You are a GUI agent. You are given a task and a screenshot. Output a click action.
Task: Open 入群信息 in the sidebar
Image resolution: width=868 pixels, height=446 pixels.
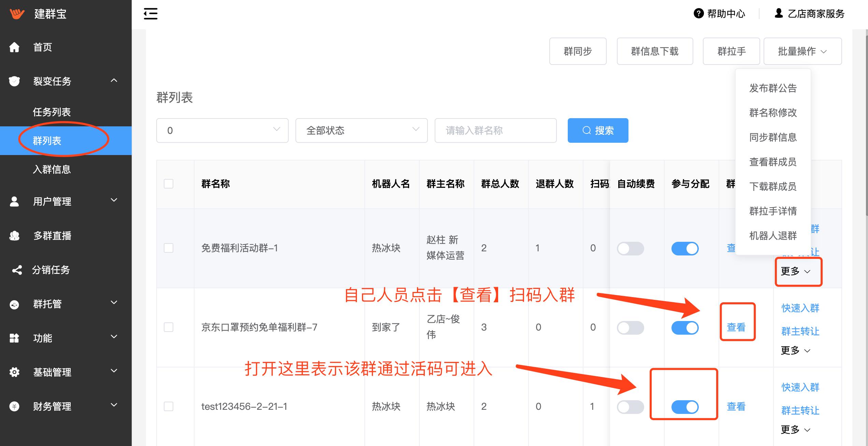coord(52,169)
